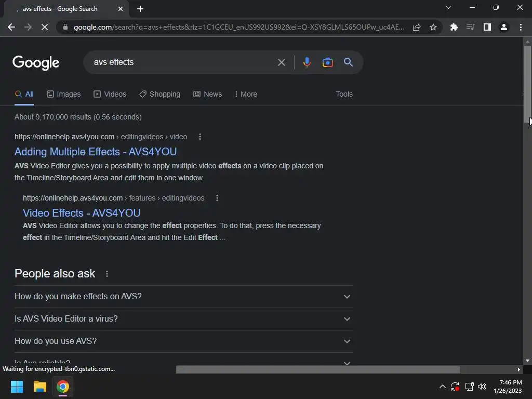532x399 pixels.
Task: Open the More search filters menu
Action: click(x=246, y=94)
